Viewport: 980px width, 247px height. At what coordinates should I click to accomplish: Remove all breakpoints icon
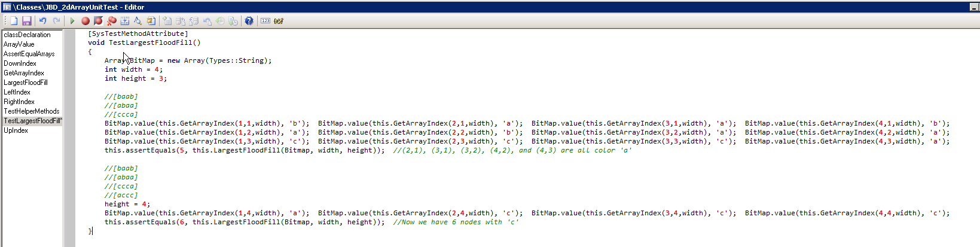click(x=111, y=21)
